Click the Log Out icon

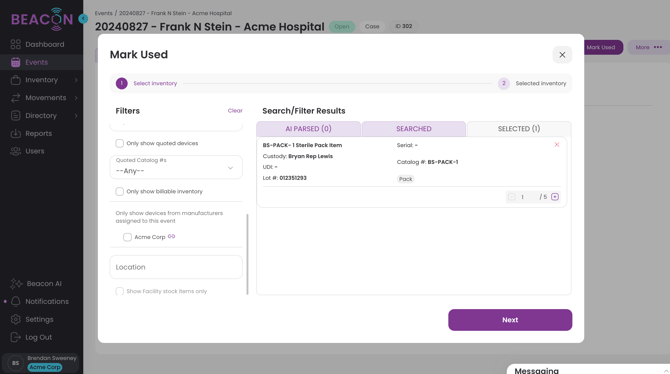point(15,337)
